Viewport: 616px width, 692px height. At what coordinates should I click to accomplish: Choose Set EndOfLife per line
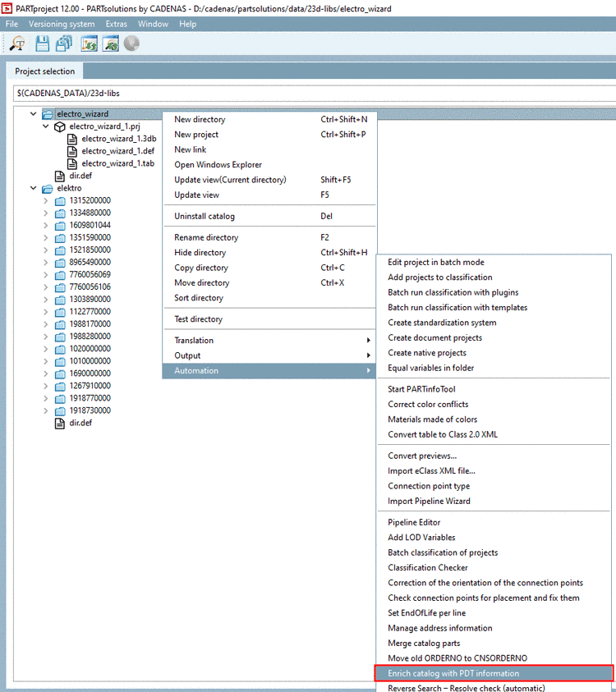click(x=494, y=613)
